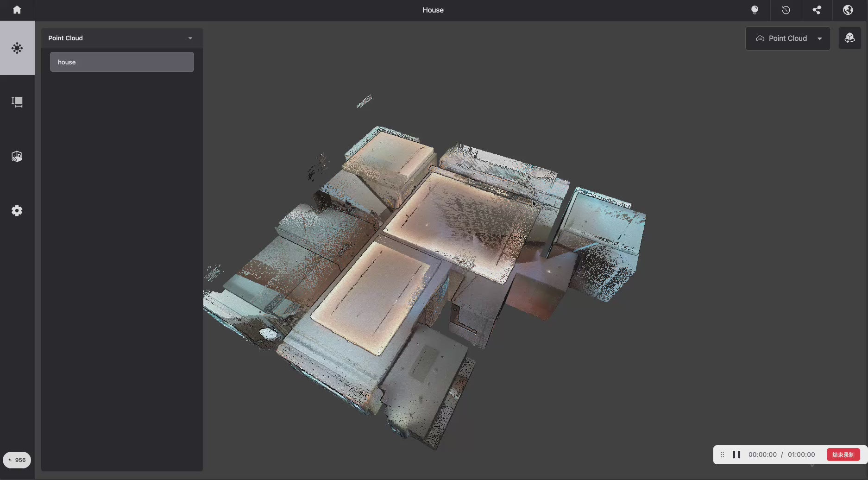The height and width of the screenshot is (480, 868).
Task: Select the house point cloud entry
Action: point(122,62)
